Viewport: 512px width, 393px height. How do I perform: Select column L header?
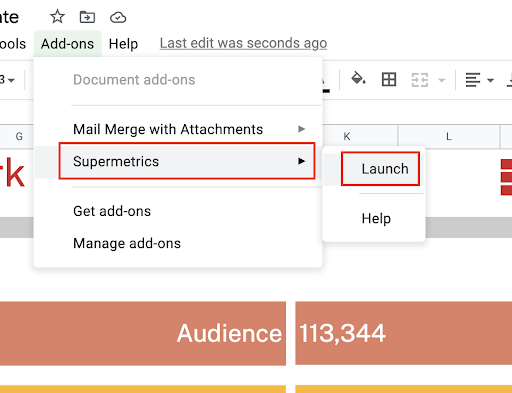449,136
